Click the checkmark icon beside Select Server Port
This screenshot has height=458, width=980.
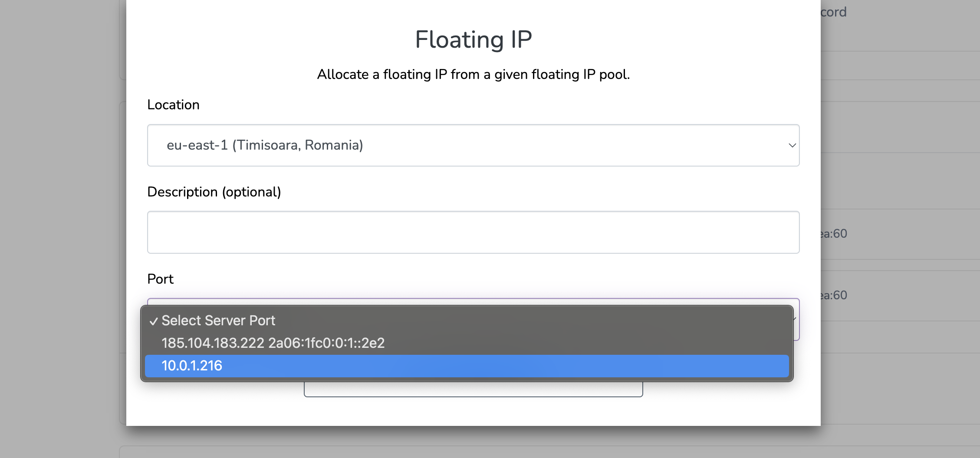tap(154, 321)
